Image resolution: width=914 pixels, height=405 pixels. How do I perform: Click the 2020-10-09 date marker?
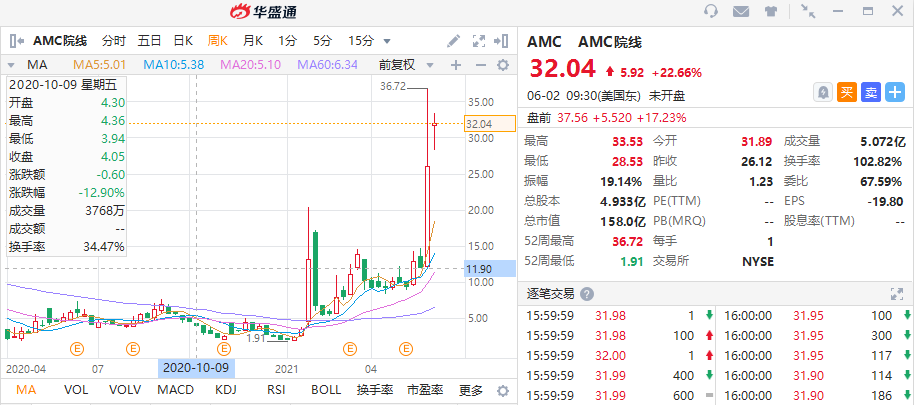(x=196, y=368)
